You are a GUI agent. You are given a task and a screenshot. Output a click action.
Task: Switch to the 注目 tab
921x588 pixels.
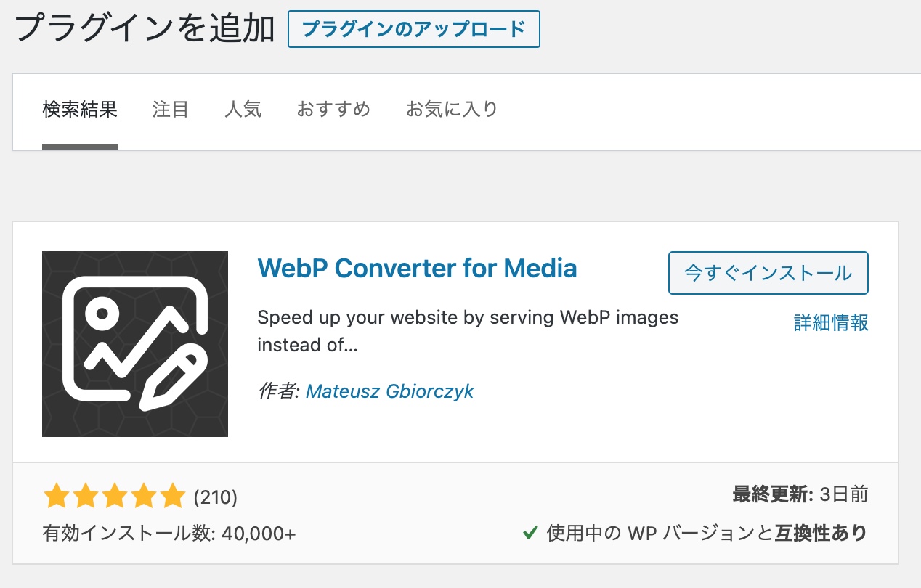tap(169, 109)
